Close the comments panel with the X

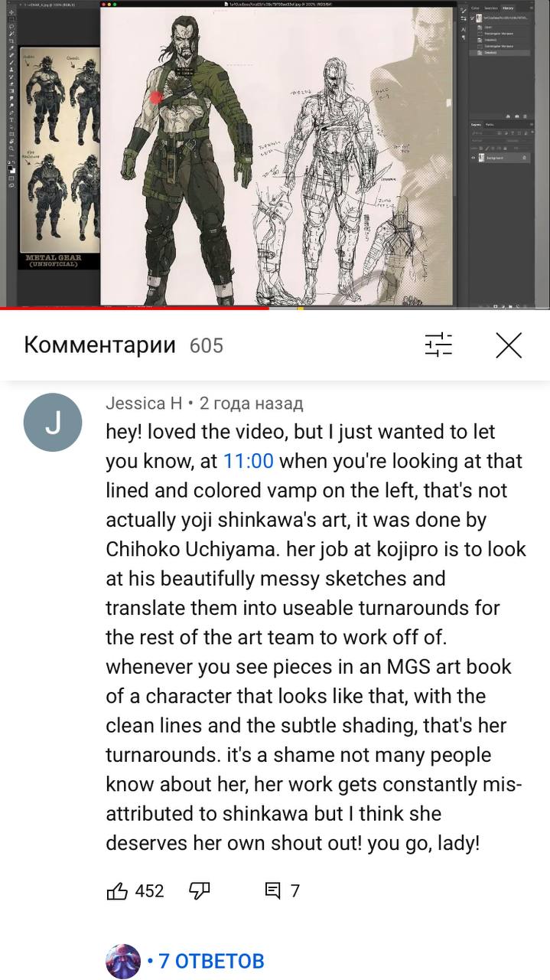509,345
